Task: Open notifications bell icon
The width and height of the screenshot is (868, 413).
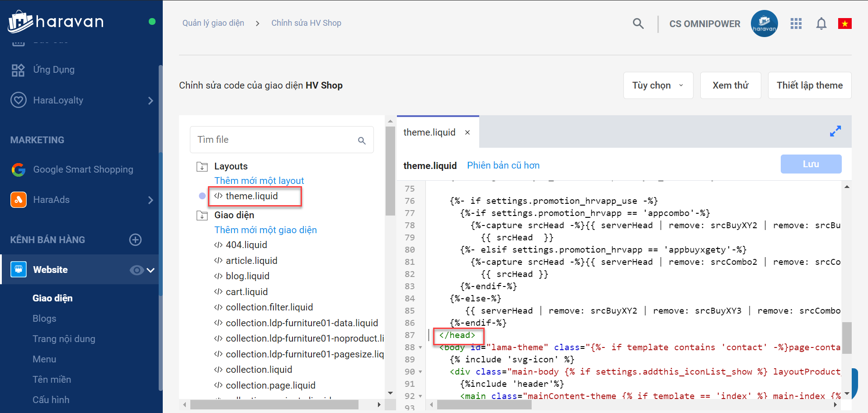Action: (x=821, y=23)
